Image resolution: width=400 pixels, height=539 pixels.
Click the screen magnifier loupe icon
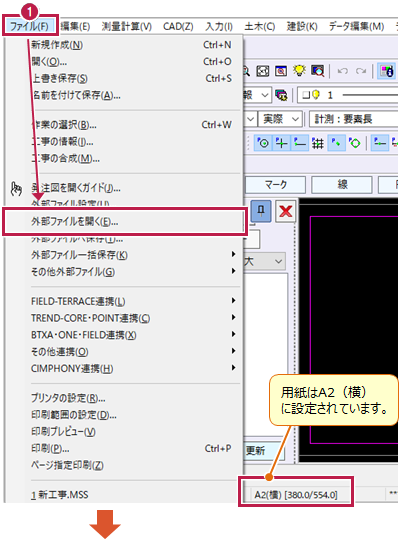click(318, 71)
